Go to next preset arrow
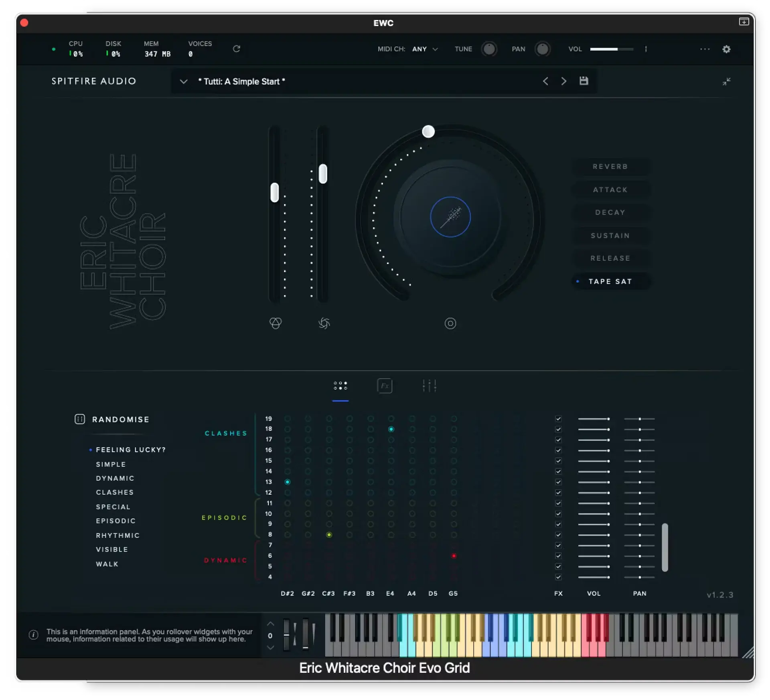This screenshot has width=770, height=700. [564, 81]
